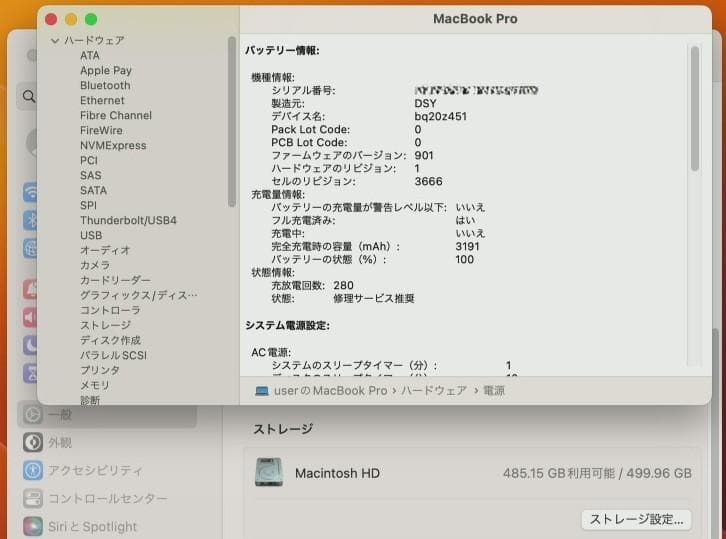This screenshot has width=726, height=539.
Task: Click the 外観 appearance icon
Action: [x=32, y=443]
